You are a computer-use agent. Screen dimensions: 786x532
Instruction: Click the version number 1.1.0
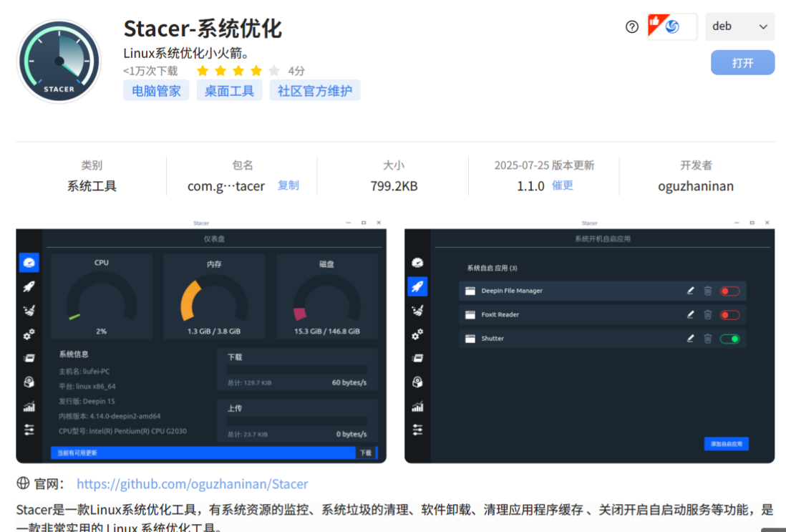[x=530, y=186]
